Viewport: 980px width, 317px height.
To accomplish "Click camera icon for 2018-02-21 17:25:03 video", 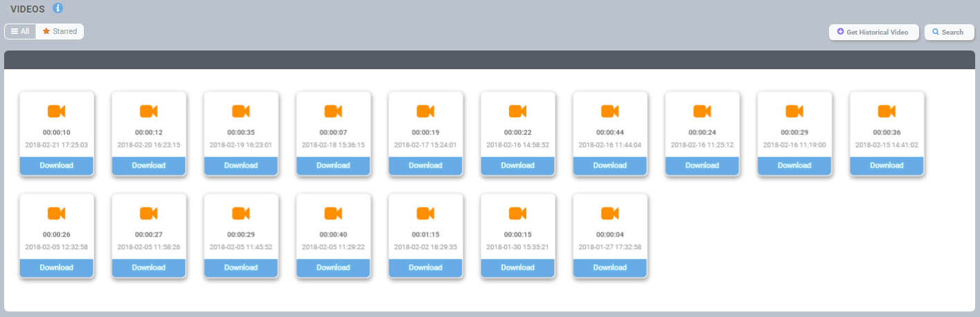I will point(57,111).
